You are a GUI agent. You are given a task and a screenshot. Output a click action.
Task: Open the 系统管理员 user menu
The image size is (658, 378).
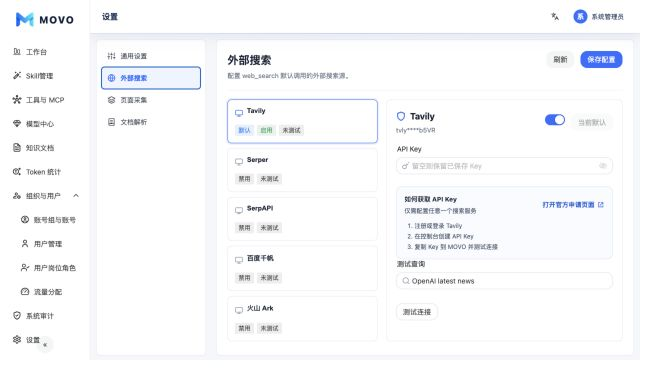(598, 17)
